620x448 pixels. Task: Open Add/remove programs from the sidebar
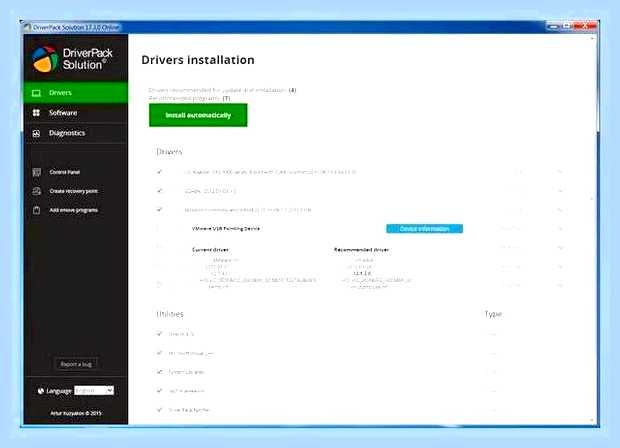(65, 210)
